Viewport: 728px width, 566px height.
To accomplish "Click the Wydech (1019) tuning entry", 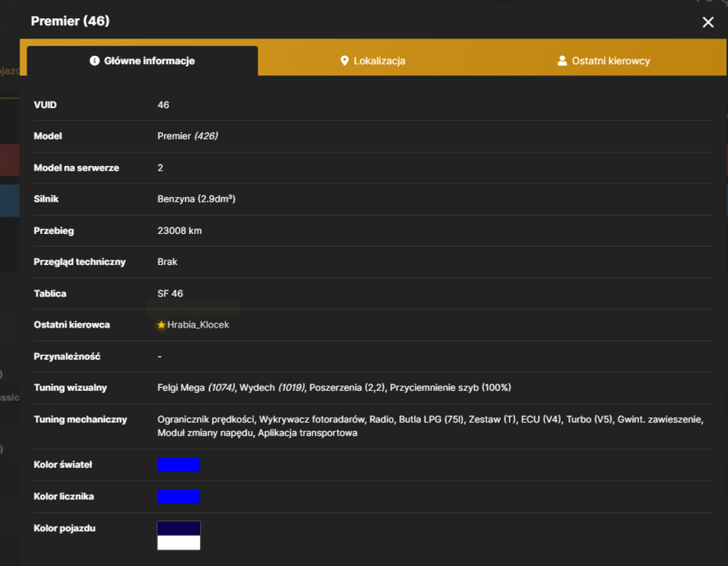I will 272,388.
